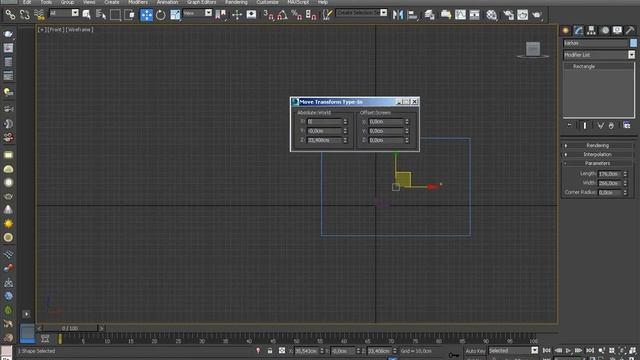Screen dimensions: 640x360
Task: Open named selection sets dropdown
Action: pos(383,13)
